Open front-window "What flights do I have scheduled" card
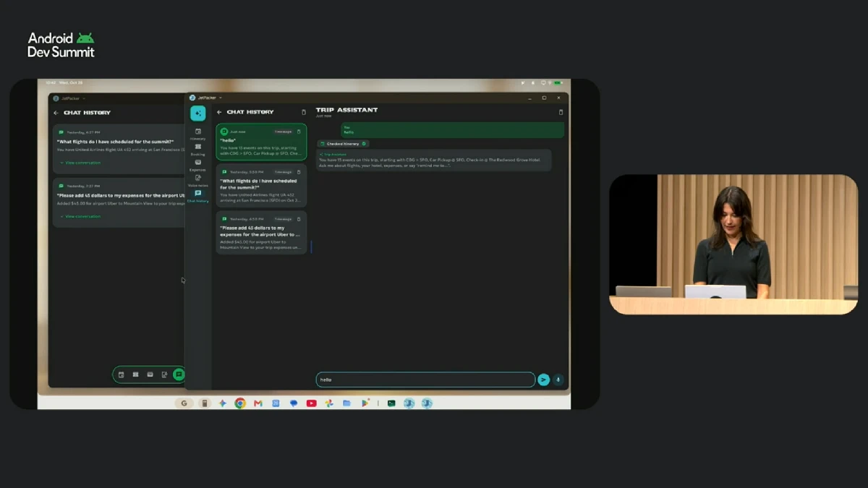The height and width of the screenshot is (488, 868). [261, 186]
